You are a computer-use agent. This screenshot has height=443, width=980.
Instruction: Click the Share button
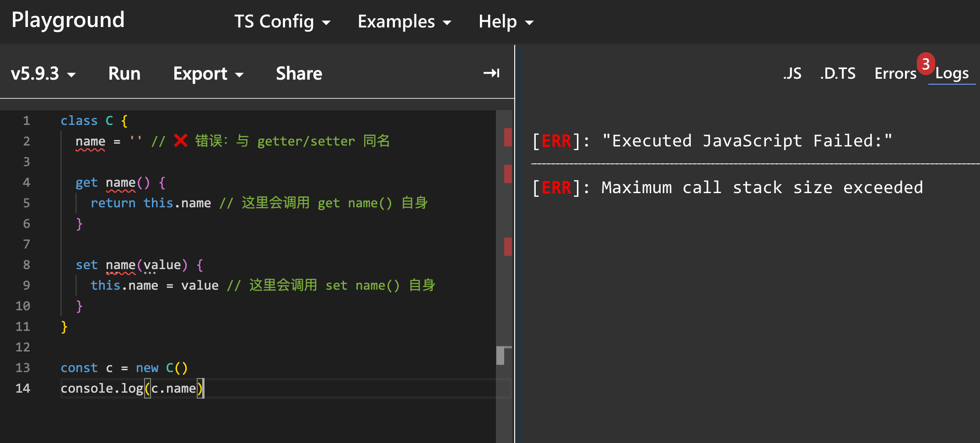299,74
